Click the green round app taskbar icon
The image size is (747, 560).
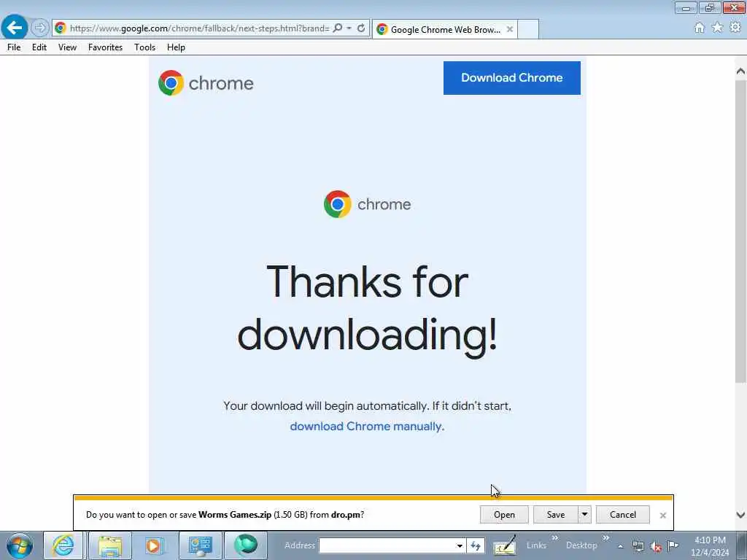point(245,545)
